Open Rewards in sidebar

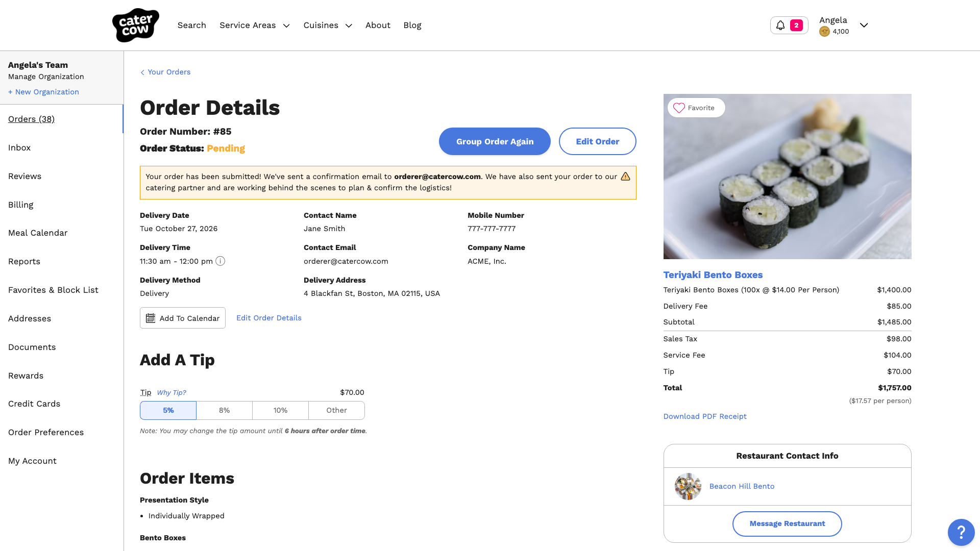[x=26, y=375]
